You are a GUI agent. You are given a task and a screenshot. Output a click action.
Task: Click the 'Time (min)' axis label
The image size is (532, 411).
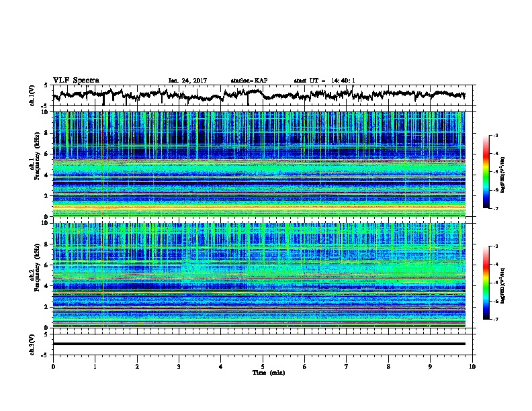[269, 373]
